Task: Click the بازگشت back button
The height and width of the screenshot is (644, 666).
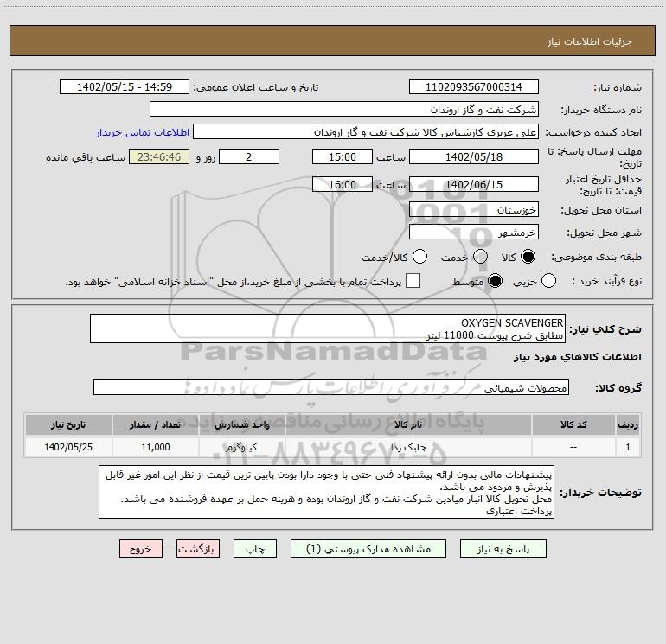Action: [x=198, y=549]
